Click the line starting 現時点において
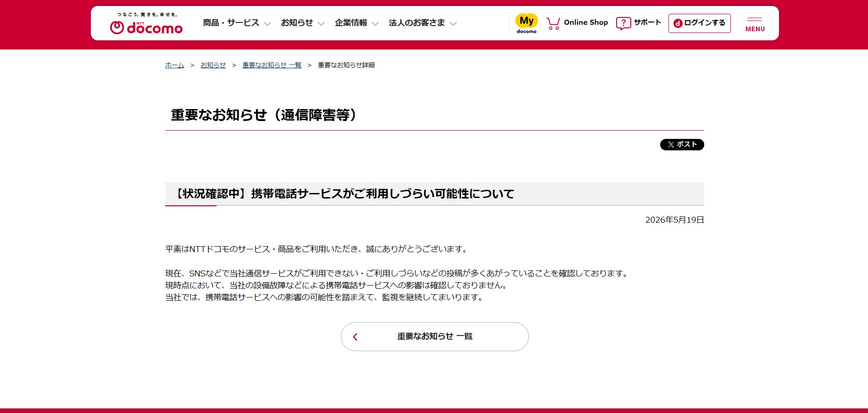This screenshot has height=413, width=868. point(337,285)
